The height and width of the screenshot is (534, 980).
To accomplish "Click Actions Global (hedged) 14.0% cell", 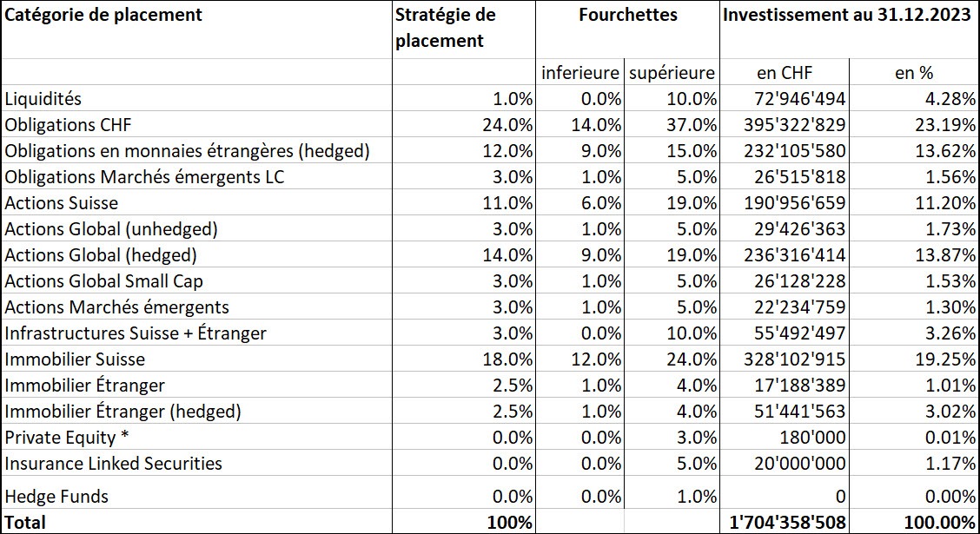I will pyautogui.click(x=463, y=254).
